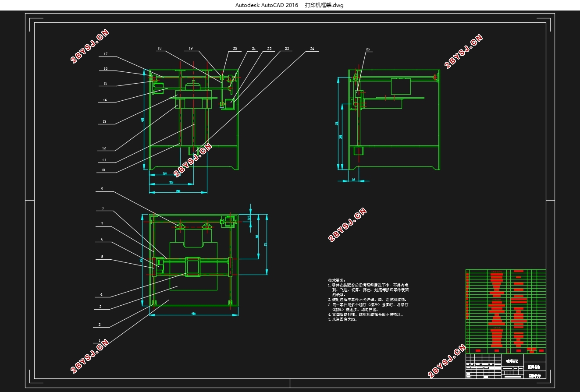Select part callout number 22
Image resolution: width=580 pixels, height=392 pixels.
point(269,49)
